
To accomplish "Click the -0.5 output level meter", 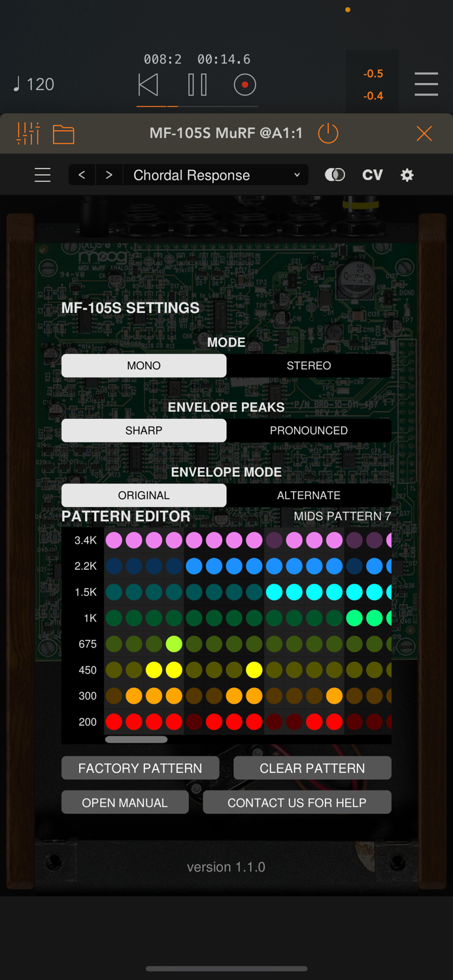I will (x=373, y=74).
